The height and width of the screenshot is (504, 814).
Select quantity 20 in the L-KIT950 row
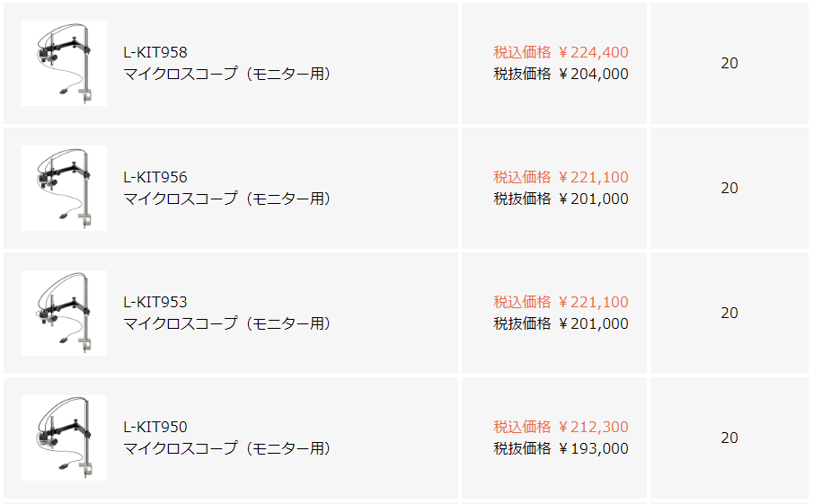[x=730, y=438]
